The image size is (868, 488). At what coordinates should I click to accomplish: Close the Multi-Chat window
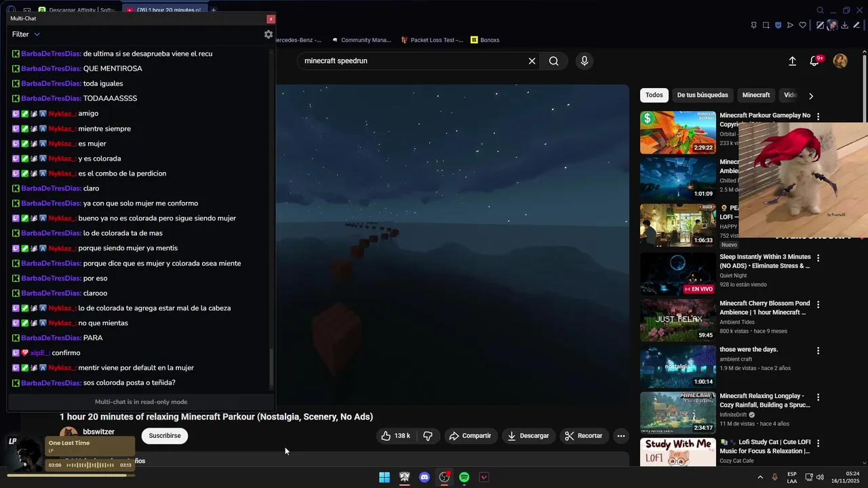click(x=271, y=19)
